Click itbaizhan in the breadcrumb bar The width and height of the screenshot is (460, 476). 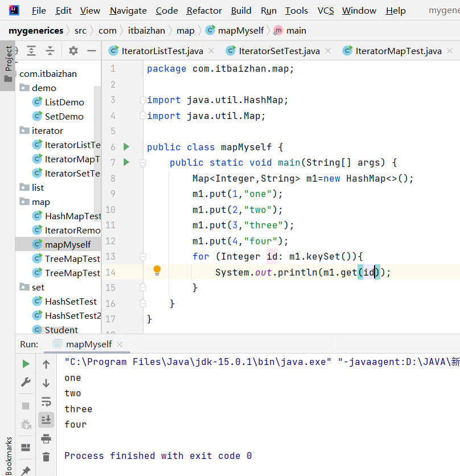[146, 31]
